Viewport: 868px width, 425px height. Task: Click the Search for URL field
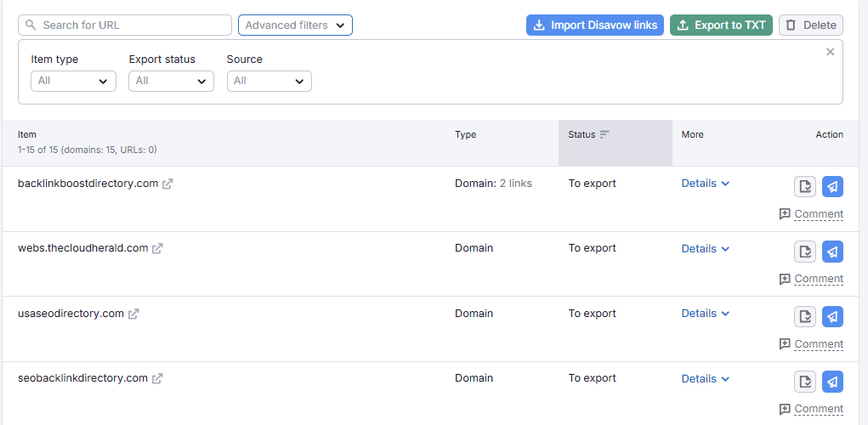[x=125, y=25]
